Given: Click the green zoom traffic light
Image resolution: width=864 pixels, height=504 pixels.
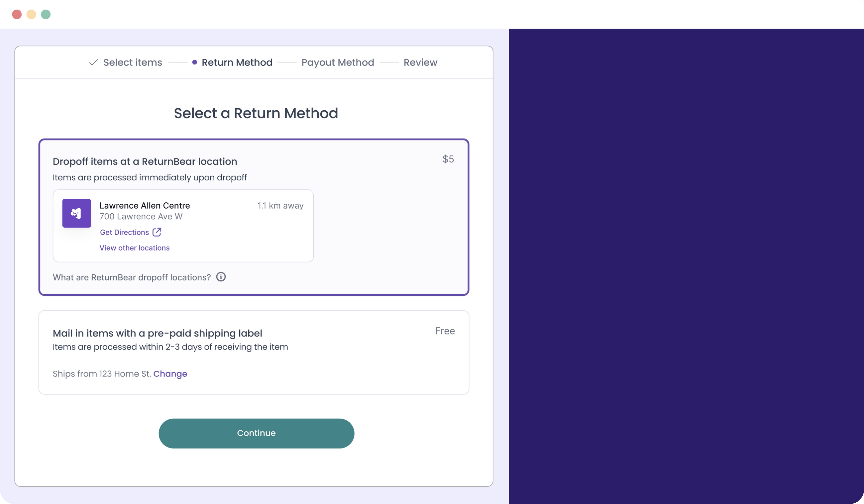Looking at the screenshot, I should [46, 14].
